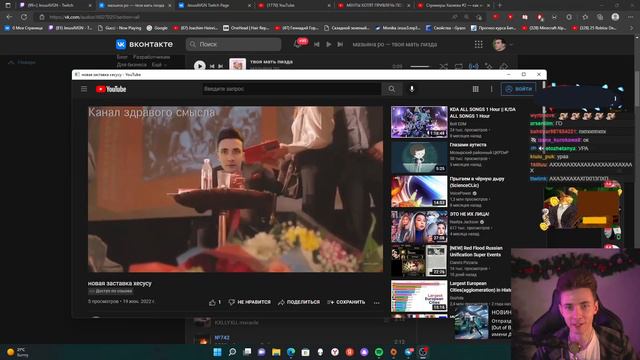This screenshot has height=360, width=640.
Task: Open the browser favorites star icon
Action: [x=585, y=17]
